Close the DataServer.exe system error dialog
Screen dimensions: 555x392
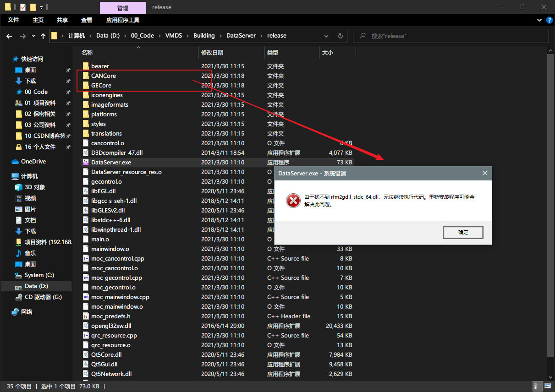pyautogui.click(x=485, y=174)
